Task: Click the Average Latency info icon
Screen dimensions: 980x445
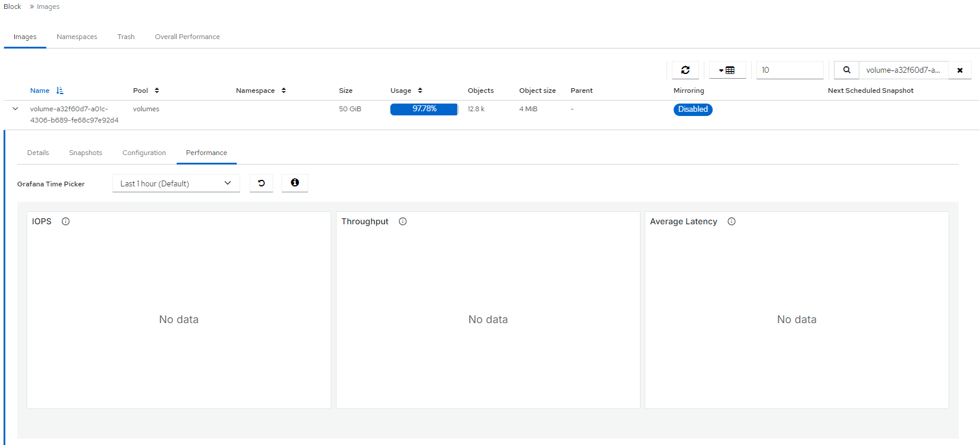Action: click(x=732, y=221)
